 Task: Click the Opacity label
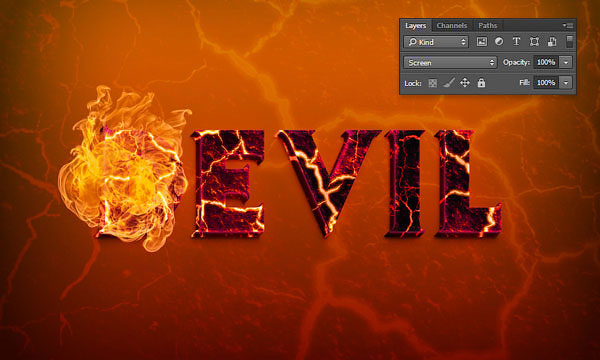click(x=517, y=62)
